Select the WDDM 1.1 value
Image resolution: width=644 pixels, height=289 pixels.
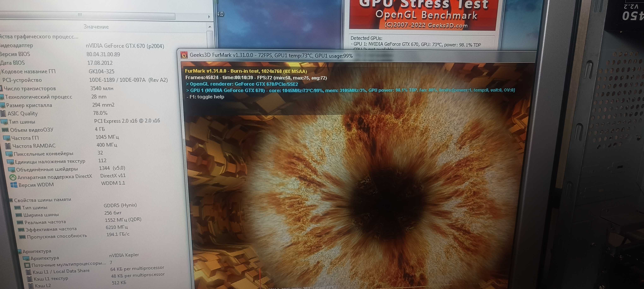(x=113, y=183)
